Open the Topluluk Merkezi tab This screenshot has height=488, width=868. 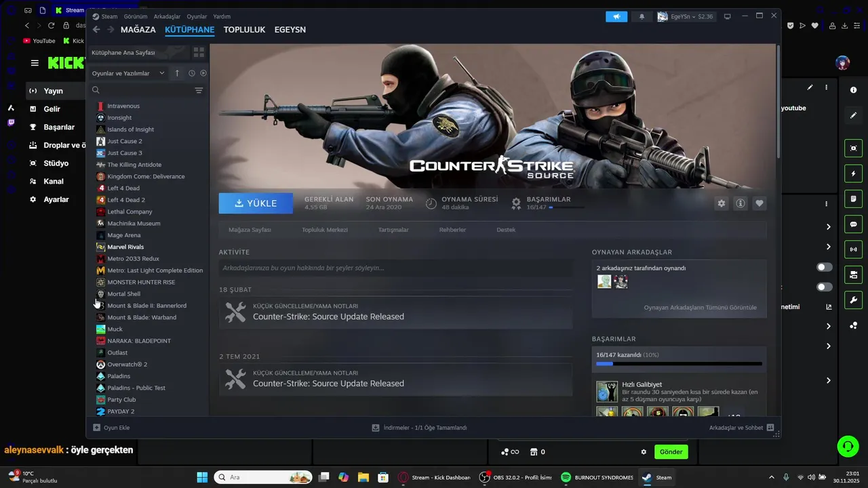pos(325,230)
